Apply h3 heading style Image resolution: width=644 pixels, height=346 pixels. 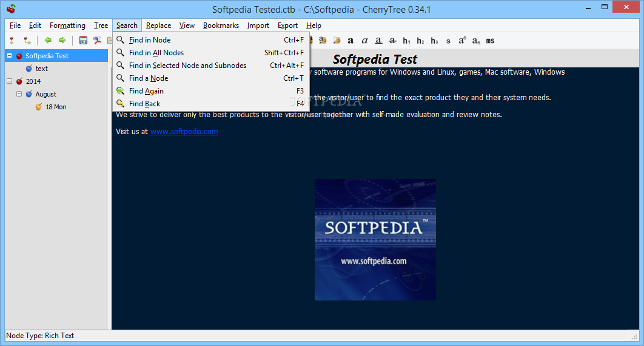tap(434, 40)
